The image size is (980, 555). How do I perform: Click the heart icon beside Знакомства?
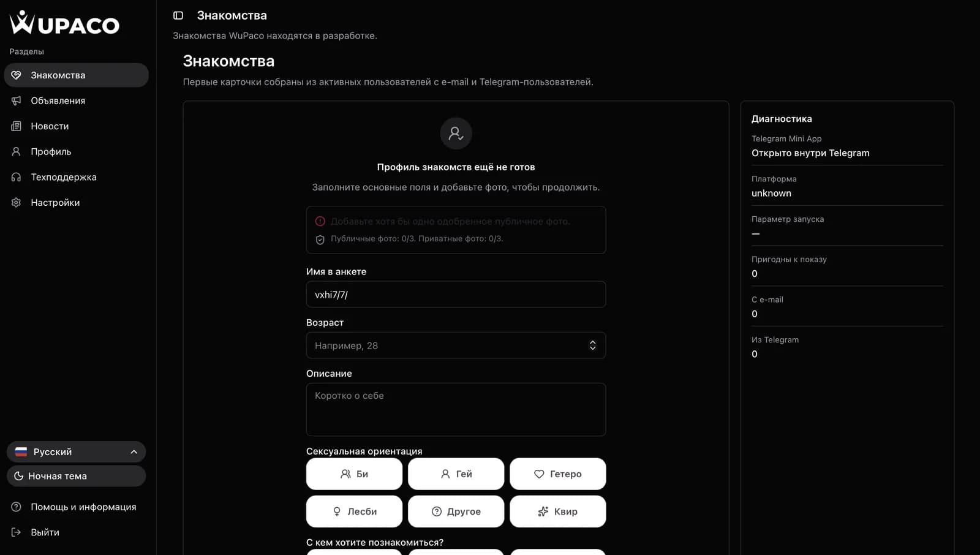click(x=17, y=75)
